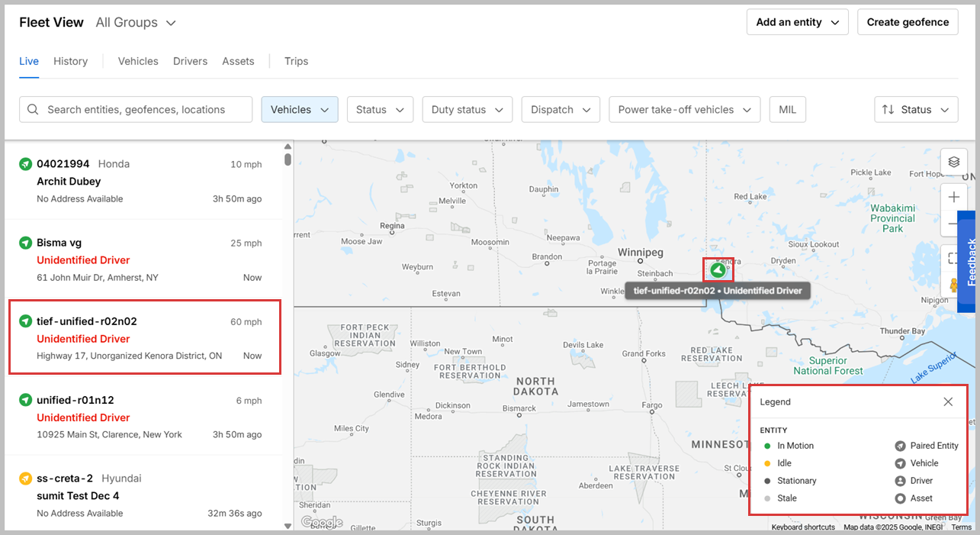Click the tief-unified-r02n02 map tooltip
980x535 pixels.
(718, 291)
